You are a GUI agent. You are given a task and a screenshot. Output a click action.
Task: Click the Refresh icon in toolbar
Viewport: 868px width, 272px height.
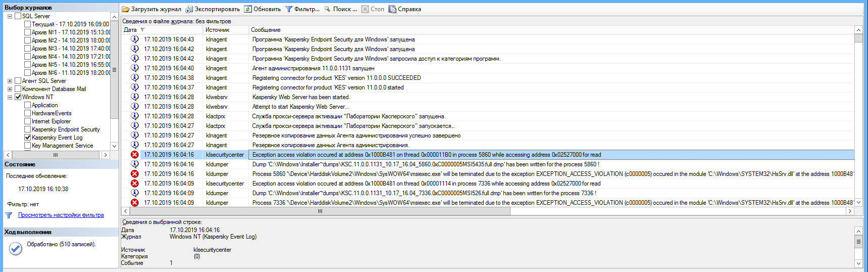point(248,9)
